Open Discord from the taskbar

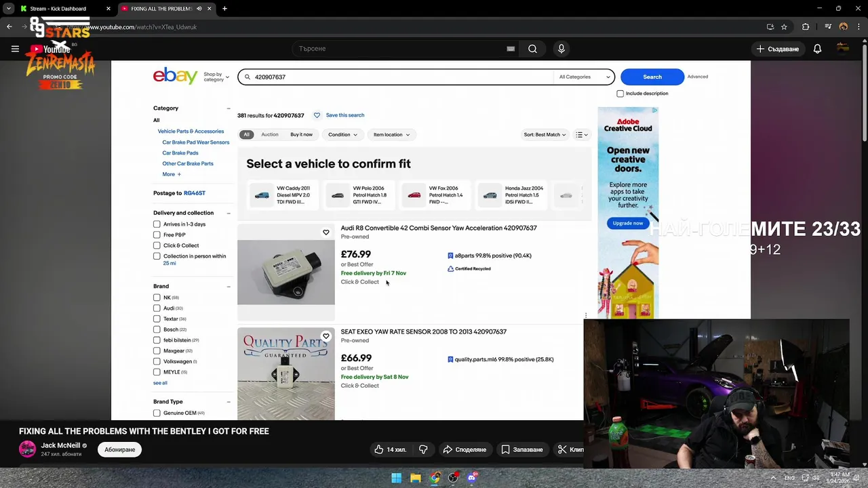(472, 478)
